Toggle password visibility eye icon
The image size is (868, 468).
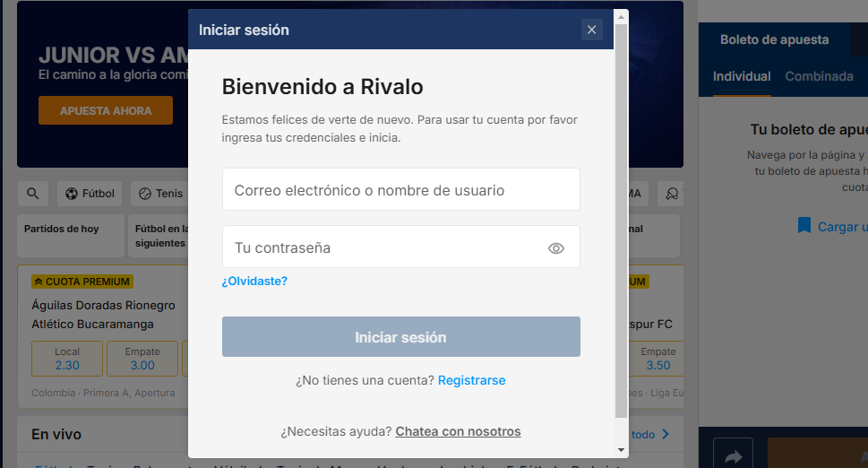[555, 248]
